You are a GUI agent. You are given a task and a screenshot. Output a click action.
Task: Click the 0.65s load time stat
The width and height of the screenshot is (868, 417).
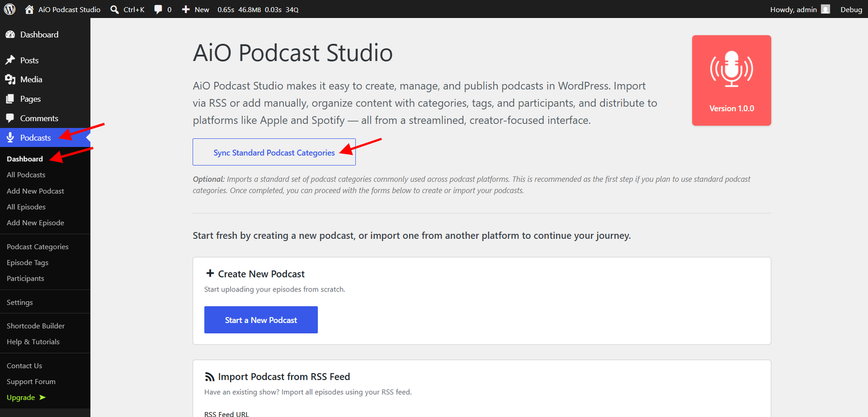point(226,9)
